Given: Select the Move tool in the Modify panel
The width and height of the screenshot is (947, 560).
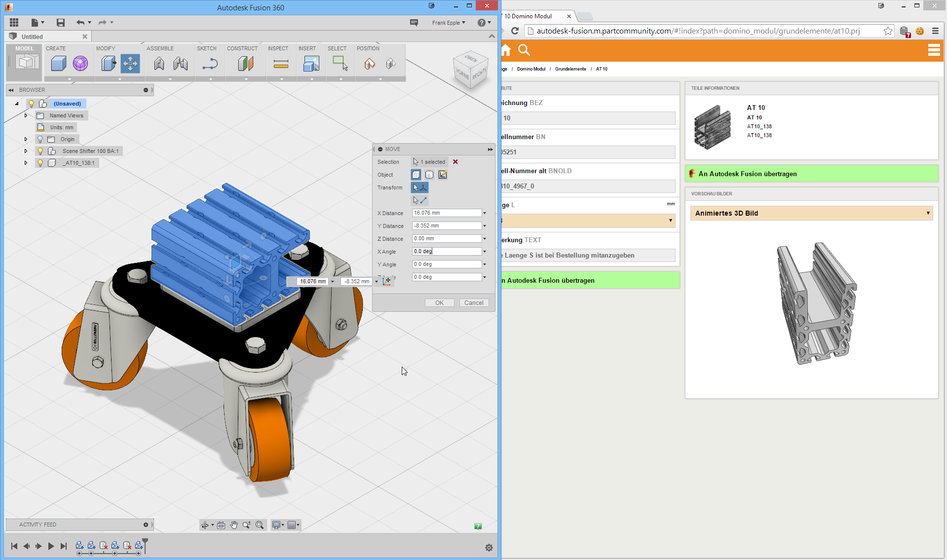Looking at the screenshot, I should [130, 63].
